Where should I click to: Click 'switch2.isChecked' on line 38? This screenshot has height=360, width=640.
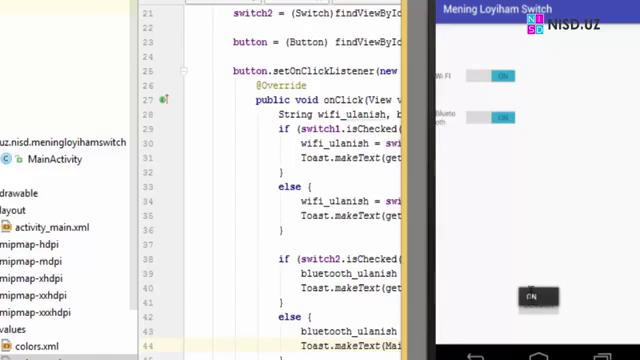point(349,259)
